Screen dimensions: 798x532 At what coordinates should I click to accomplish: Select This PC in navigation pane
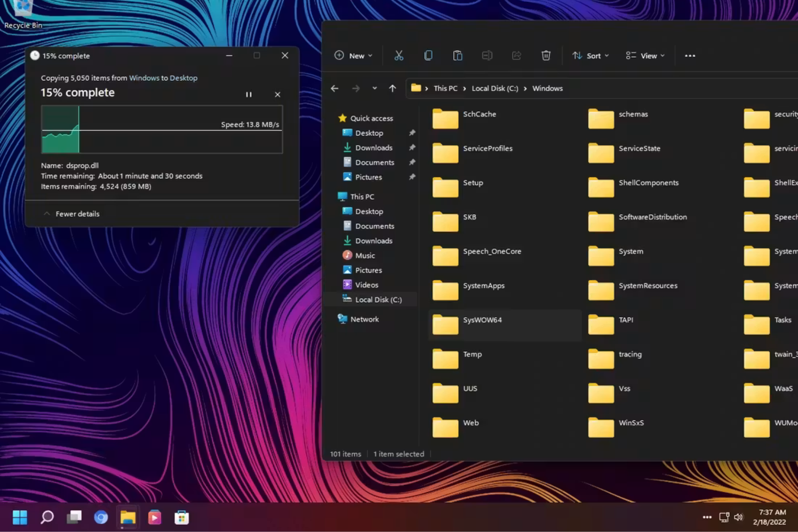point(356,197)
